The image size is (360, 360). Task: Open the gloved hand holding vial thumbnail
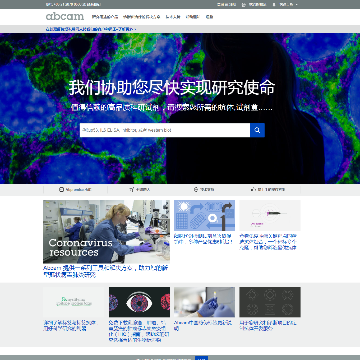[x=204, y=302]
